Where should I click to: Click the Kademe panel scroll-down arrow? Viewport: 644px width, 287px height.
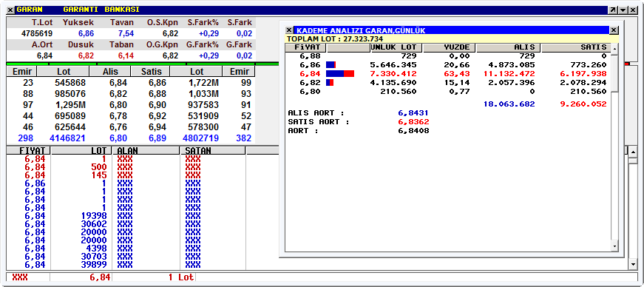pos(615,246)
